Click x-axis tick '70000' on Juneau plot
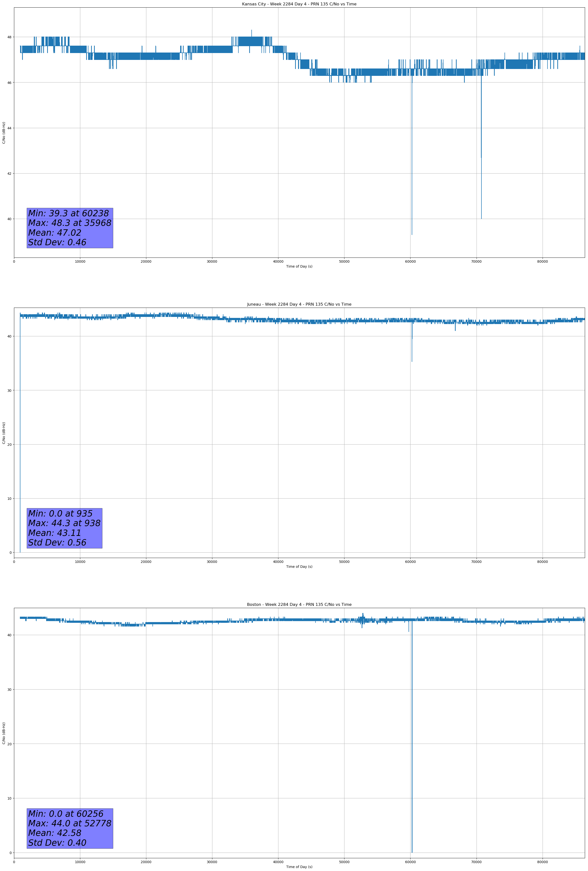Screen dimensions: 588x871 pos(476,562)
